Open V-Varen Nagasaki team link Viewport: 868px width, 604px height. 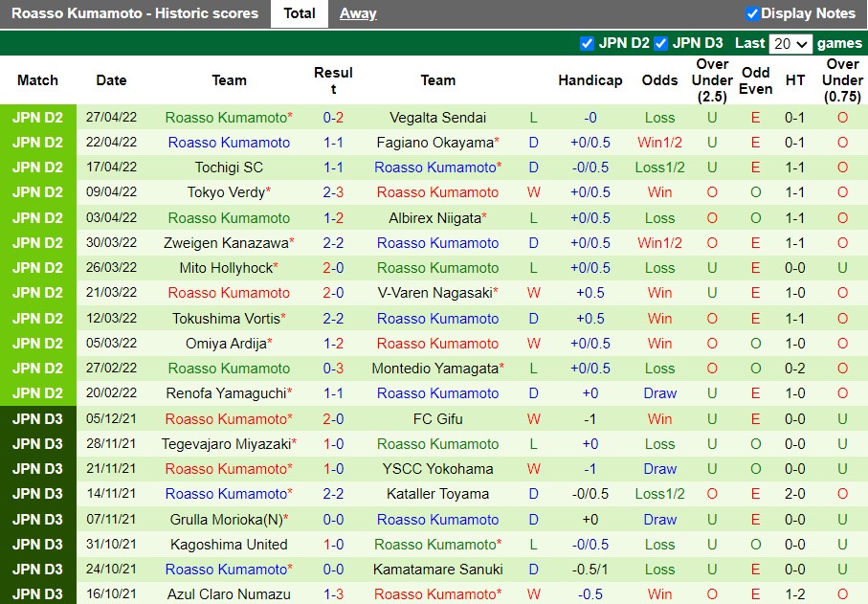coord(435,293)
